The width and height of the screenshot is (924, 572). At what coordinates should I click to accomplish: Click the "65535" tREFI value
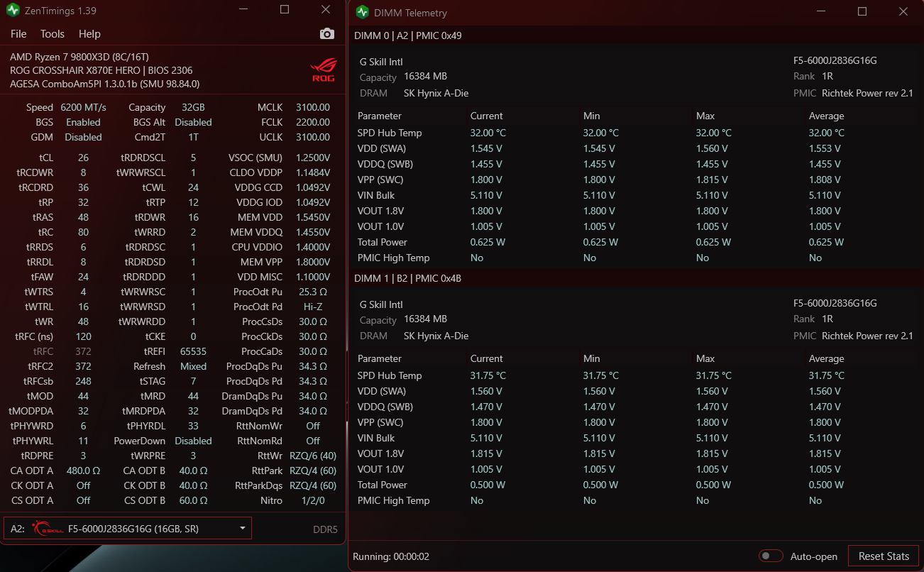click(x=193, y=351)
